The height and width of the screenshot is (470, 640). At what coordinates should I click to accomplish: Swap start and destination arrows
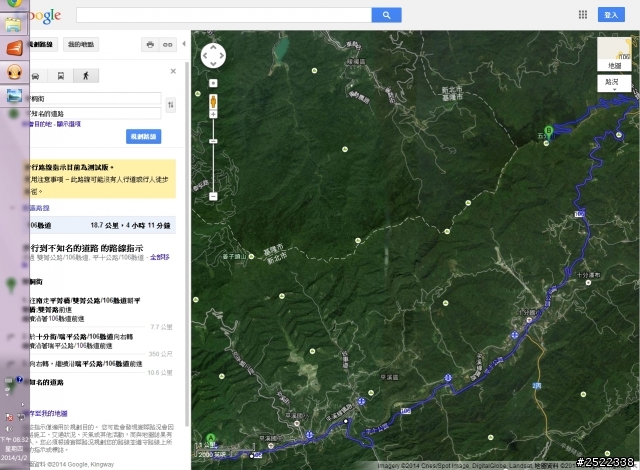171,105
